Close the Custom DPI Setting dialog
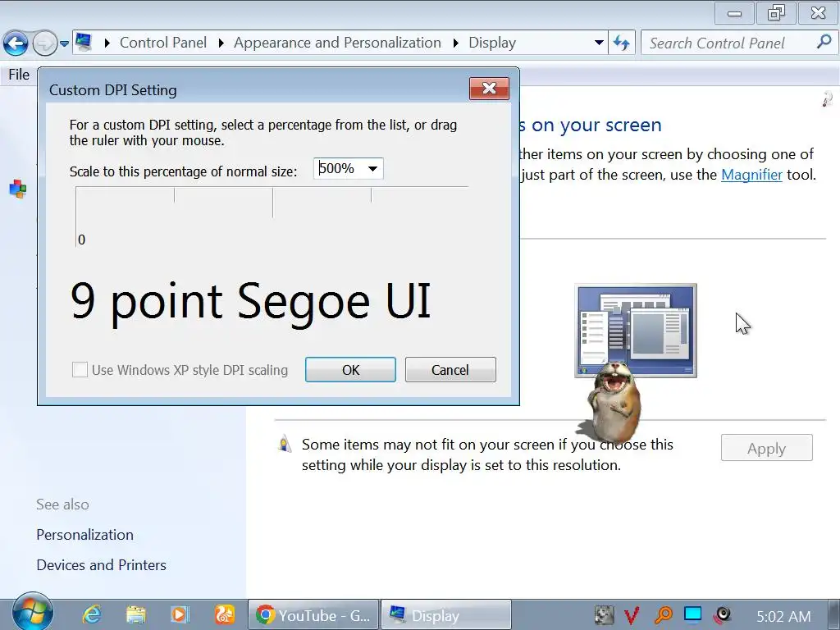 coord(489,88)
